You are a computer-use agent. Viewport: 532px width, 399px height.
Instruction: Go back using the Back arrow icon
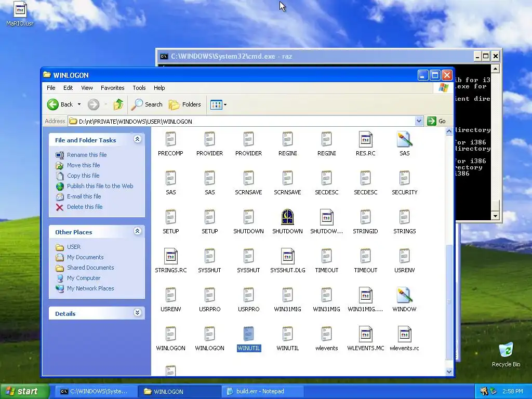pyautogui.click(x=53, y=104)
